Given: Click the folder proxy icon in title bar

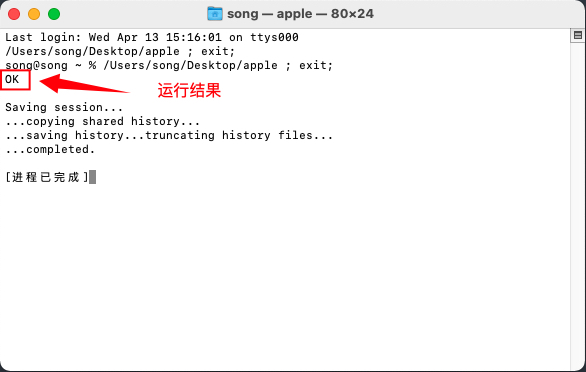Looking at the screenshot, I should [215, 14].
